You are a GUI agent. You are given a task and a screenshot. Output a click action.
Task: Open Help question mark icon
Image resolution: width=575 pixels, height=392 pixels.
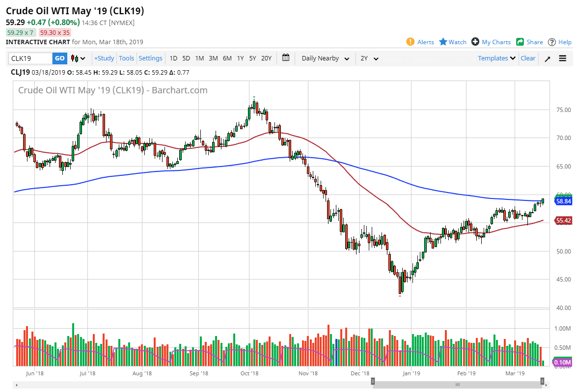[552, 42]
